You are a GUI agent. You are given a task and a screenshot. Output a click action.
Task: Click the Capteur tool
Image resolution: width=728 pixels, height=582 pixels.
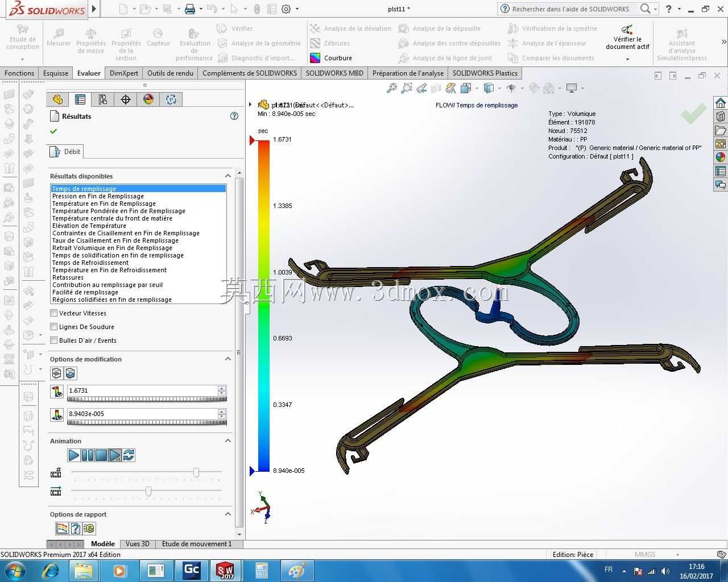pyautogui.click(x=158, y=38)
